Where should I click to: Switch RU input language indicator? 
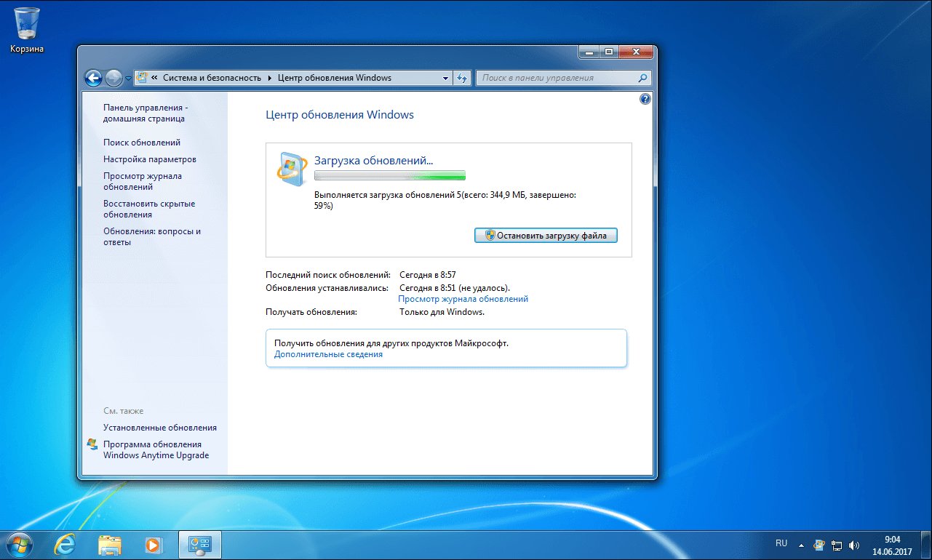click(x=781, y=543)
